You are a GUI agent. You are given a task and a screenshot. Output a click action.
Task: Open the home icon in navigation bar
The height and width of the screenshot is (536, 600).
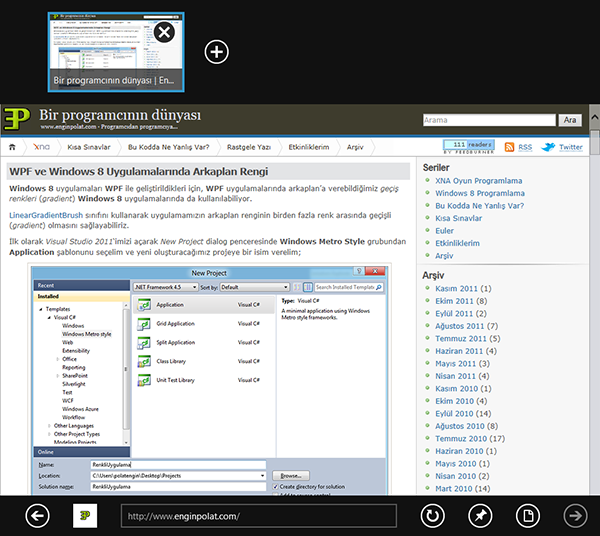12,147
